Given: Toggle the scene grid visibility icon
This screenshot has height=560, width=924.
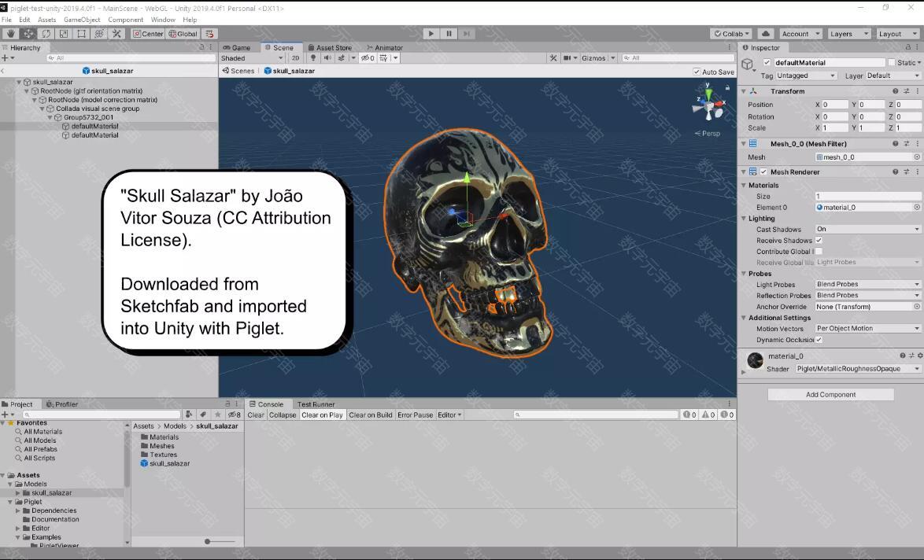Looking at the screenshot, I should (383, 57).
